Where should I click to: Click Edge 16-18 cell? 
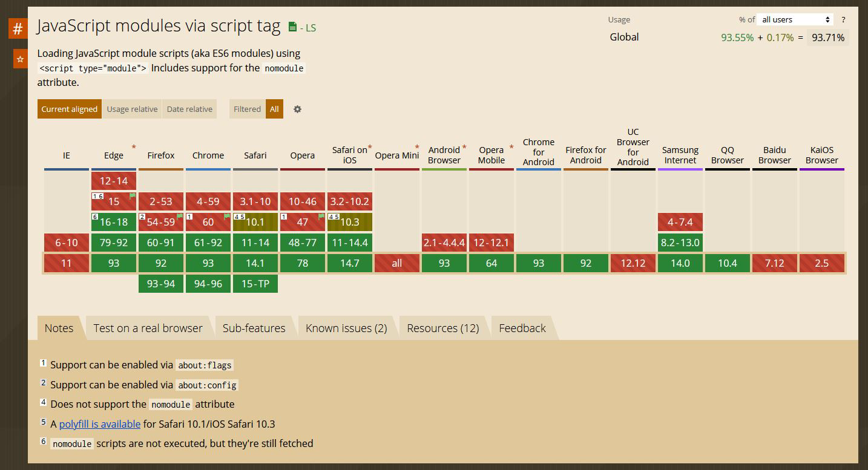tap(114, 222)
